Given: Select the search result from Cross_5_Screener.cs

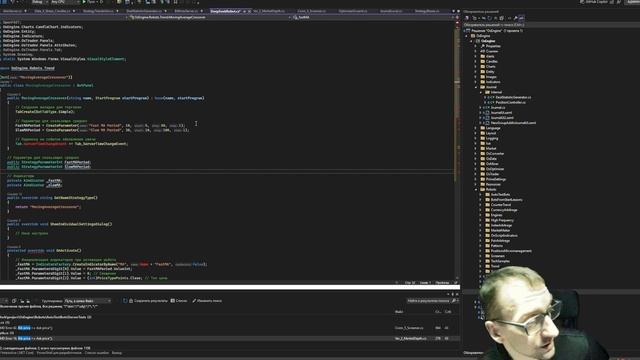Looking at the screenshot, I should (230, 328).
